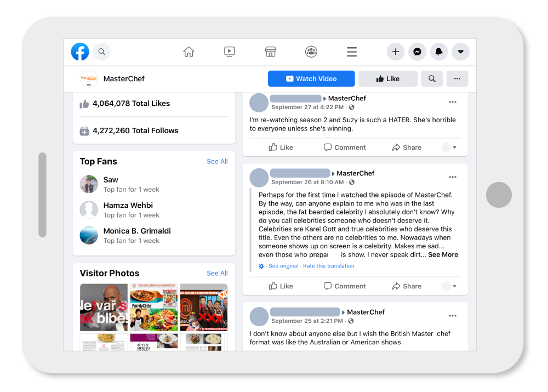
Task: Click the Create plus icon
Action: pyautogui.click(x=396, y=51)
